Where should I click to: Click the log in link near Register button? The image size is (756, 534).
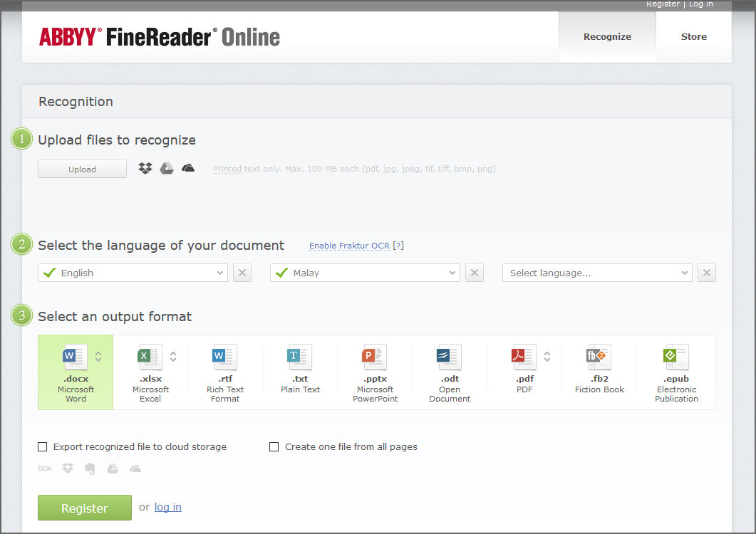pyautogui.click(x=167, y=507)
